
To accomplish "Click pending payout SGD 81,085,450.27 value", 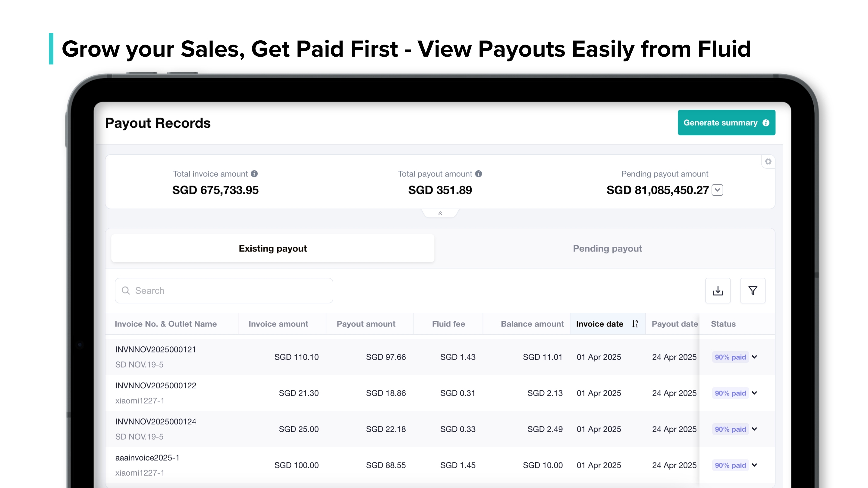I will tap(658, 190).
